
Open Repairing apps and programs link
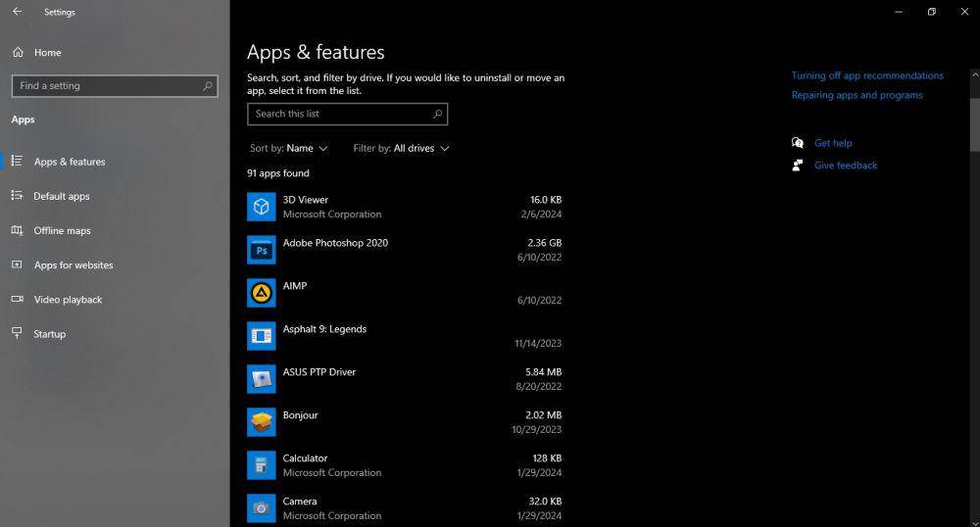pyautogui.click(x=857, y=95)
